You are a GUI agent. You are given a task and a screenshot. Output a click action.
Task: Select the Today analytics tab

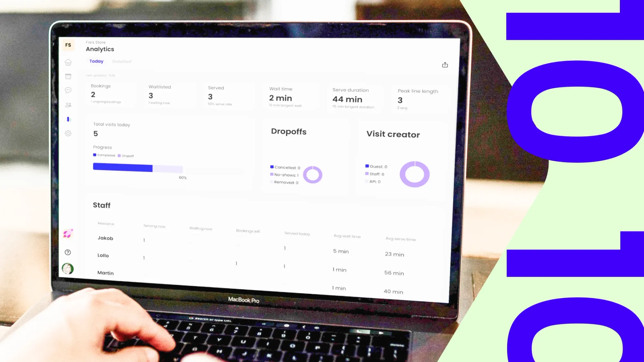(x=96, y=61)
